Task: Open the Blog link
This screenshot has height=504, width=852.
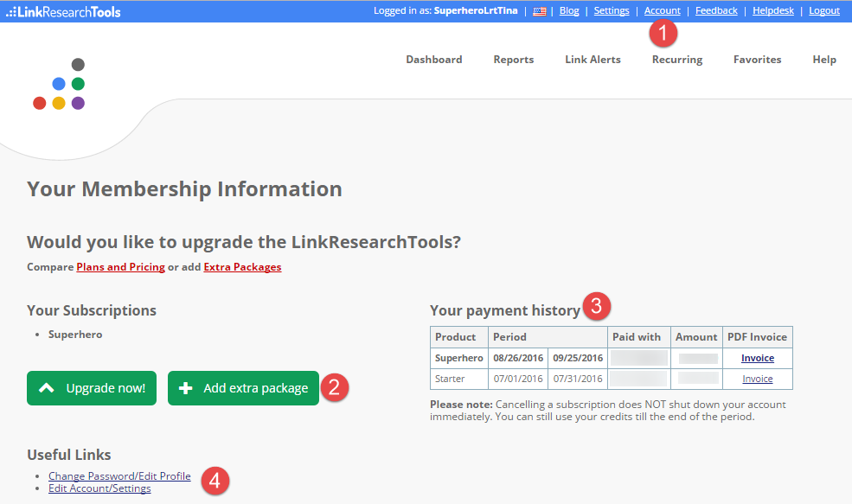Action: coord(569,11)
